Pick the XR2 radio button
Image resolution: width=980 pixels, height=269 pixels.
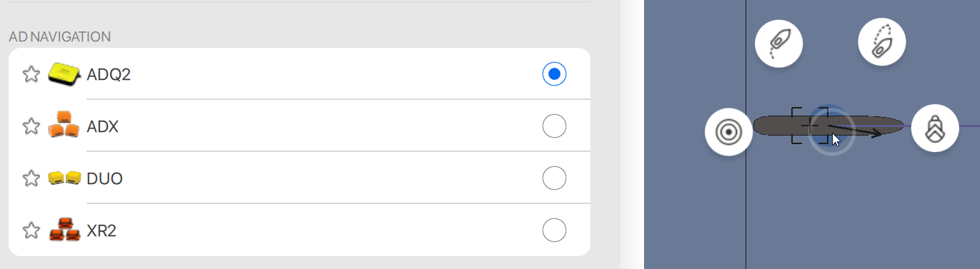[554, 230]
